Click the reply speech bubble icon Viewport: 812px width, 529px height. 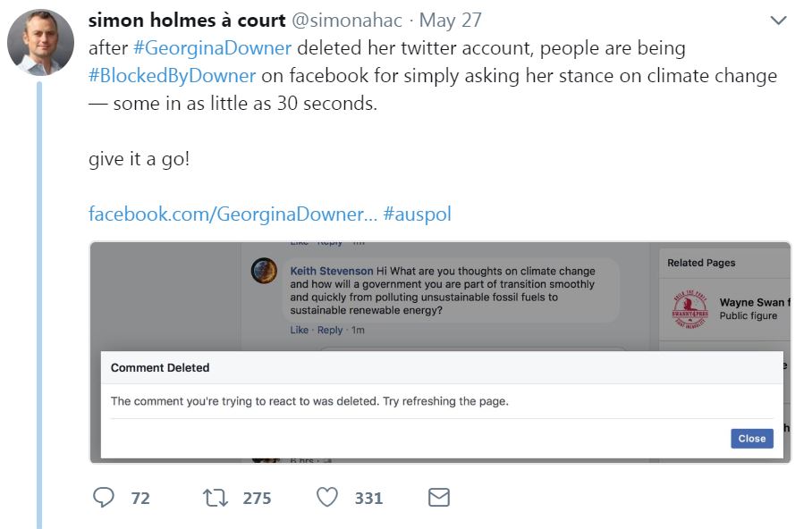pos(104,498)
